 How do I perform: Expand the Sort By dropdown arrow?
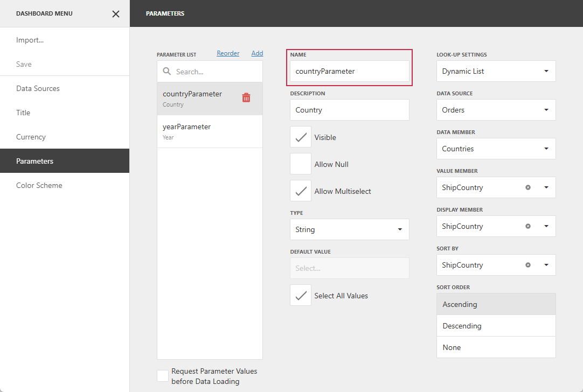click(546, 265)
